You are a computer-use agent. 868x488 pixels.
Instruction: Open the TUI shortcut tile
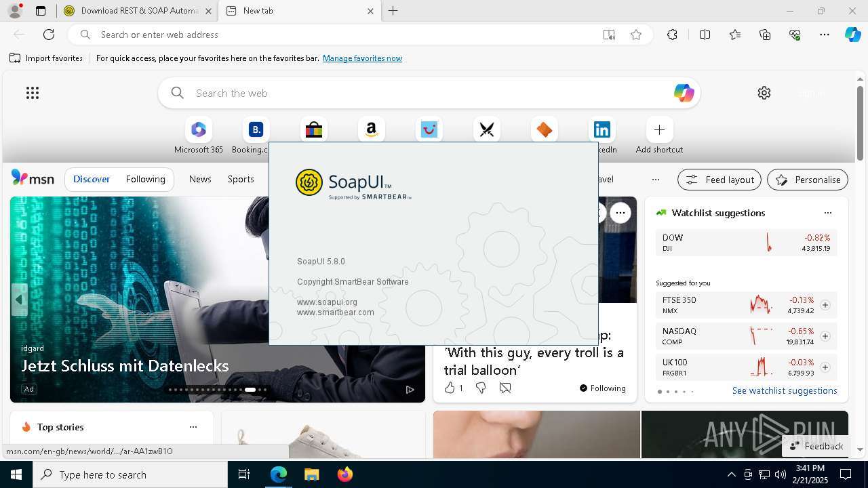(x=429, y=129)
